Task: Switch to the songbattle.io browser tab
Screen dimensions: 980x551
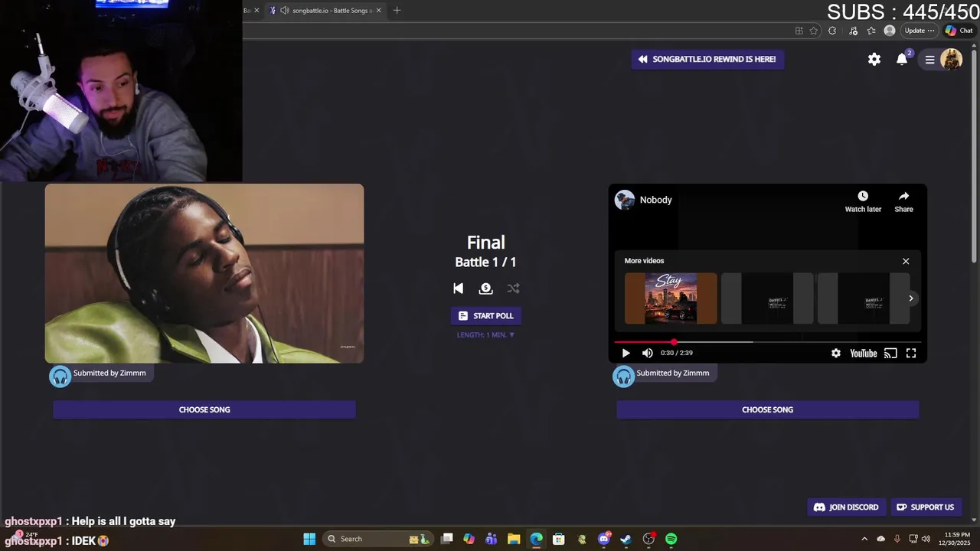Action: pos(325,11)
